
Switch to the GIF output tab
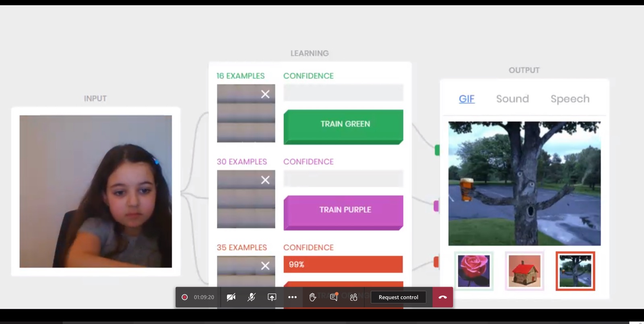[x=467, y=99]
